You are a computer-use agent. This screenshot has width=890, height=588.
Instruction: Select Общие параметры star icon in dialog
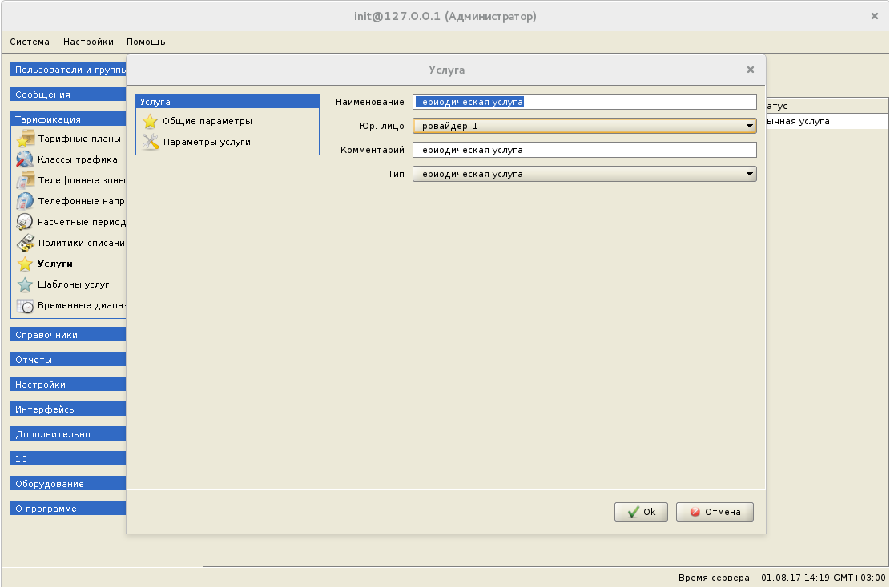coord(150,122)
